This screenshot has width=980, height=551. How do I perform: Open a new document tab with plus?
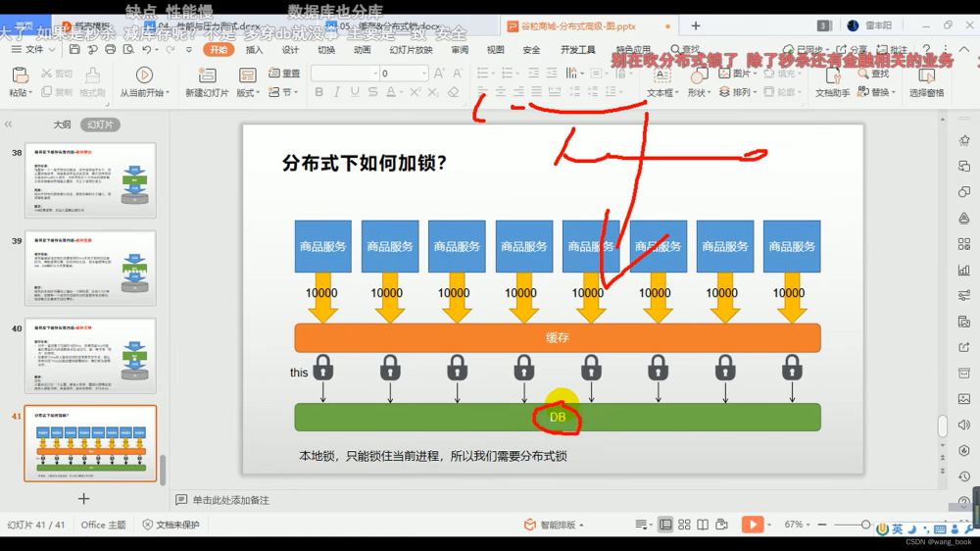(696, 25)
